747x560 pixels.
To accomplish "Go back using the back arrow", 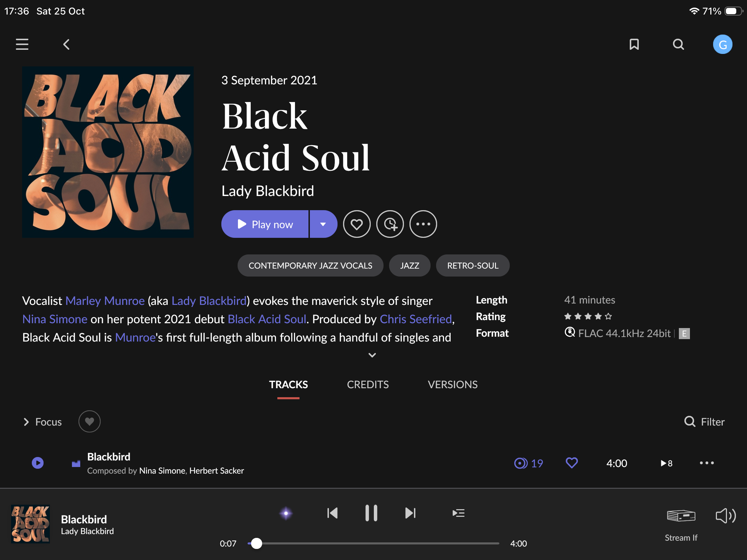I will pyautogui.click(x=66, y=44).
